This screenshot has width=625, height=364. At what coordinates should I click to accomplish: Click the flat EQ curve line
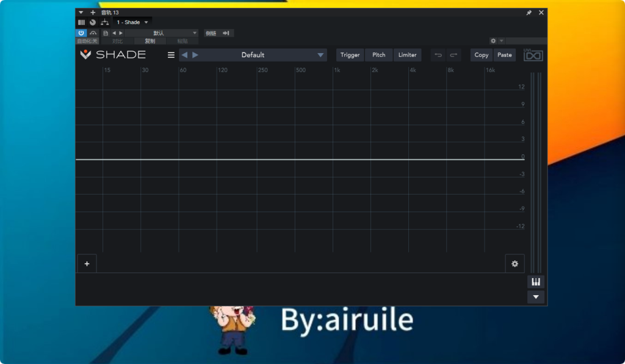(x=300, y=159)
